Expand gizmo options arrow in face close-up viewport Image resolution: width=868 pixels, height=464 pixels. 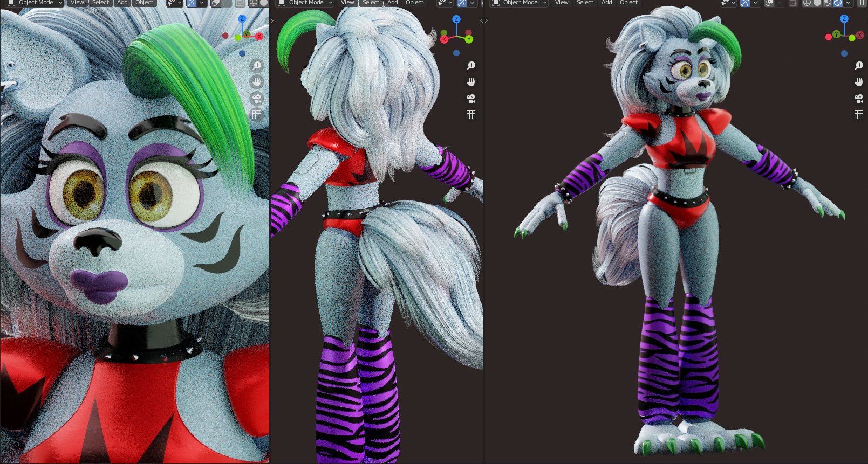pyautogui.click(x=202, y=3)
